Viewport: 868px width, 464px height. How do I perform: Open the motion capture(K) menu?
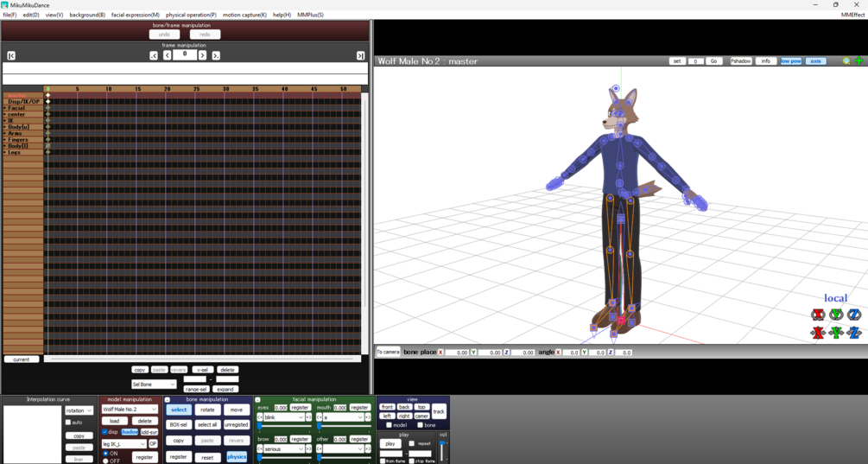244,15
